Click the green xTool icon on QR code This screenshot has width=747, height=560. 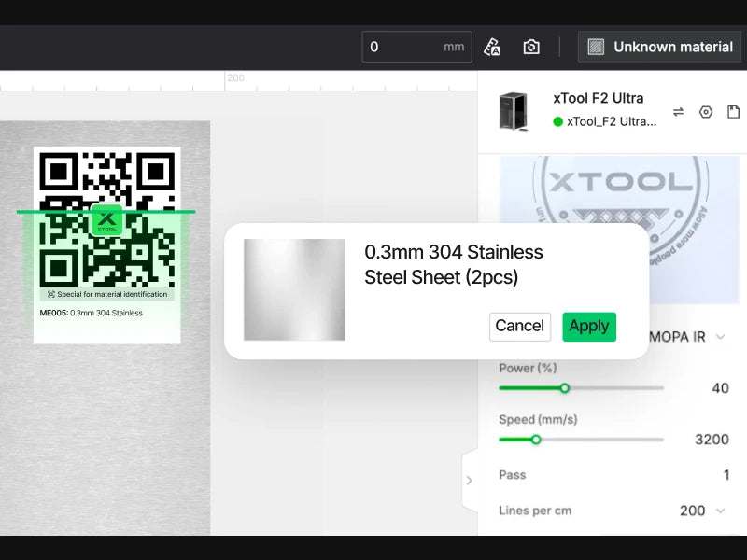[x=106, y=220]
